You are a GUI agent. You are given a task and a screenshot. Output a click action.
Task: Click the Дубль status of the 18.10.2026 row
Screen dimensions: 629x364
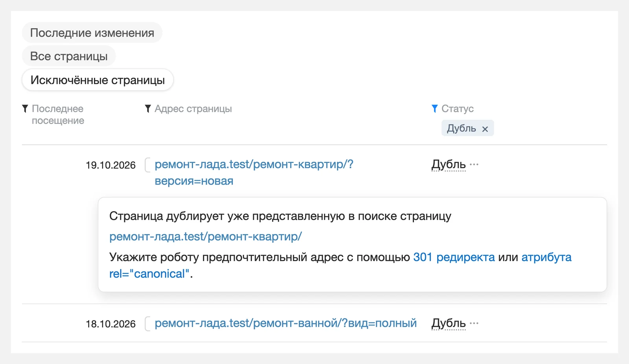[449, 323]
